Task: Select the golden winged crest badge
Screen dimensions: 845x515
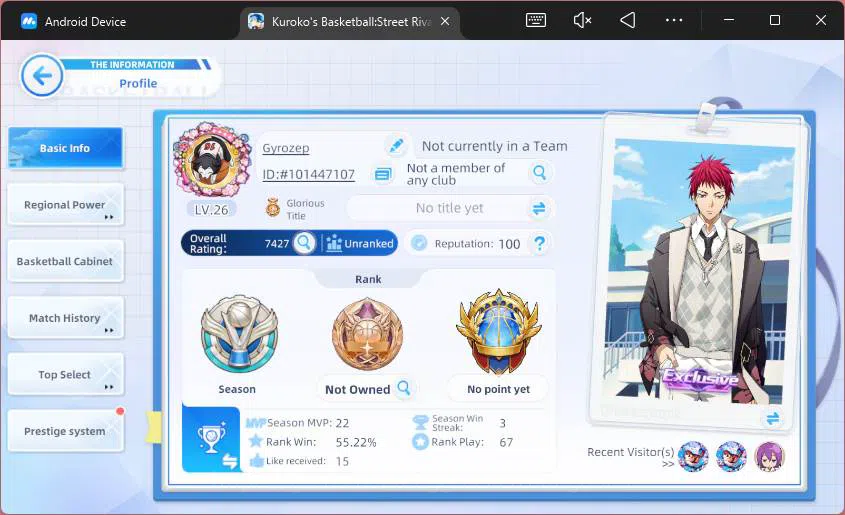Action: click(498, 331)
